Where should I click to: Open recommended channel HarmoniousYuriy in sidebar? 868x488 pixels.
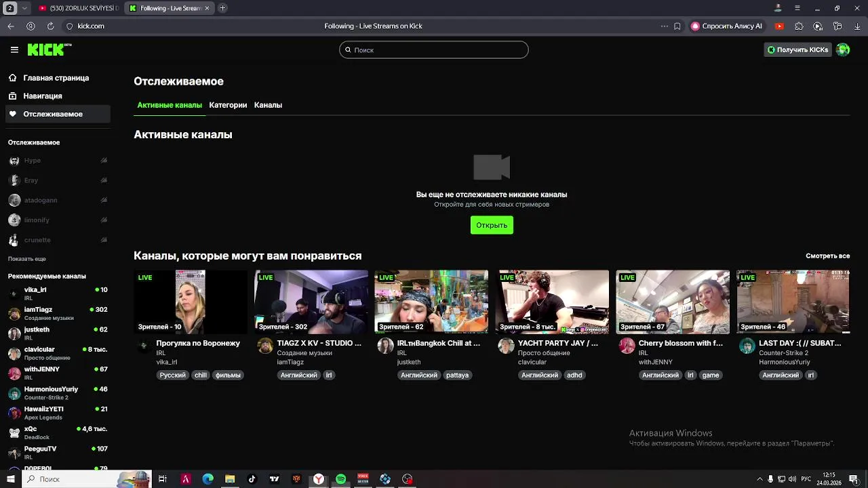point(58,393)
